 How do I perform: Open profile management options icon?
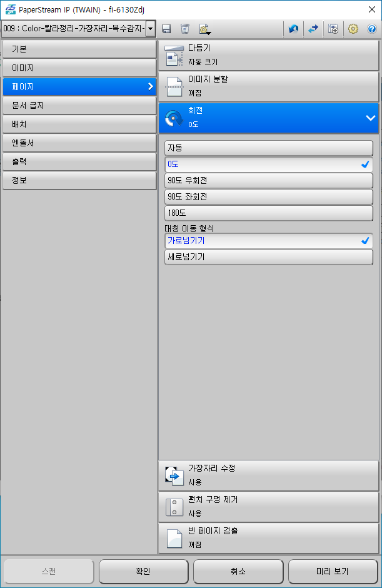point(205,29)
